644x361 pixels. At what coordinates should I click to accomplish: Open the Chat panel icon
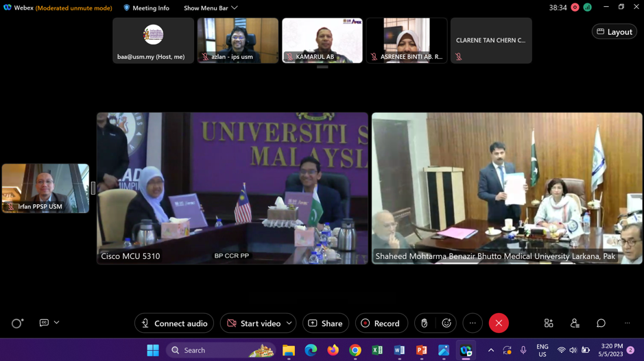[x=601, y=323]
